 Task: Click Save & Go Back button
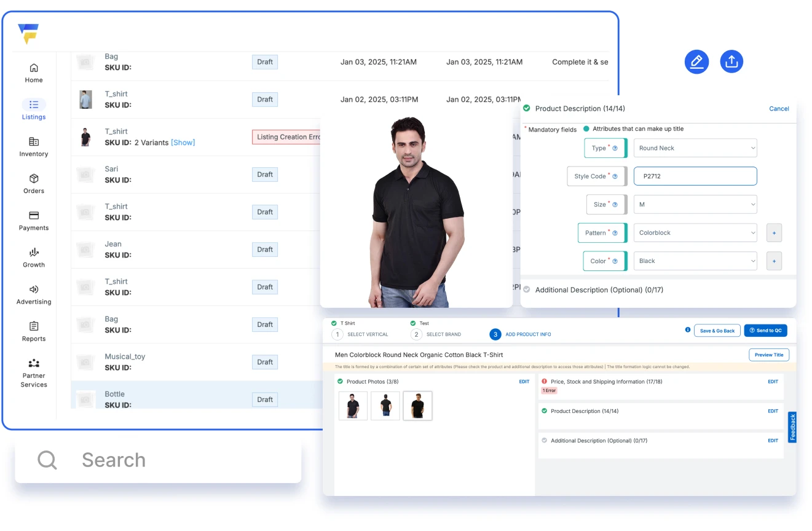click(x=717, y=331)
